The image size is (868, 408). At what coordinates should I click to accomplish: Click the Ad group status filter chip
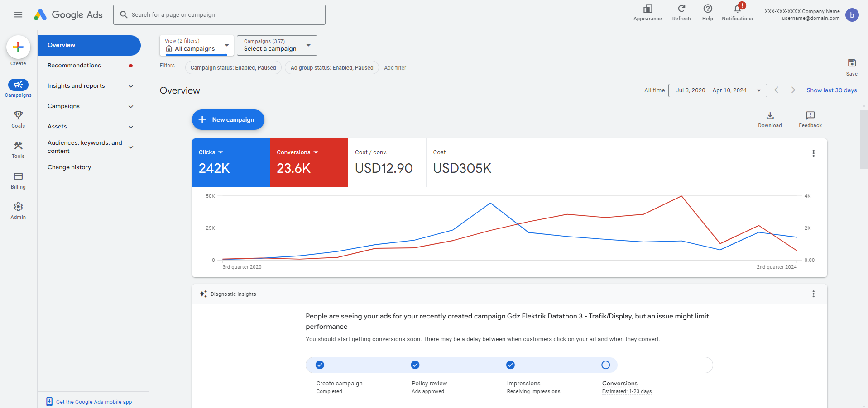(x=331, y=68)
